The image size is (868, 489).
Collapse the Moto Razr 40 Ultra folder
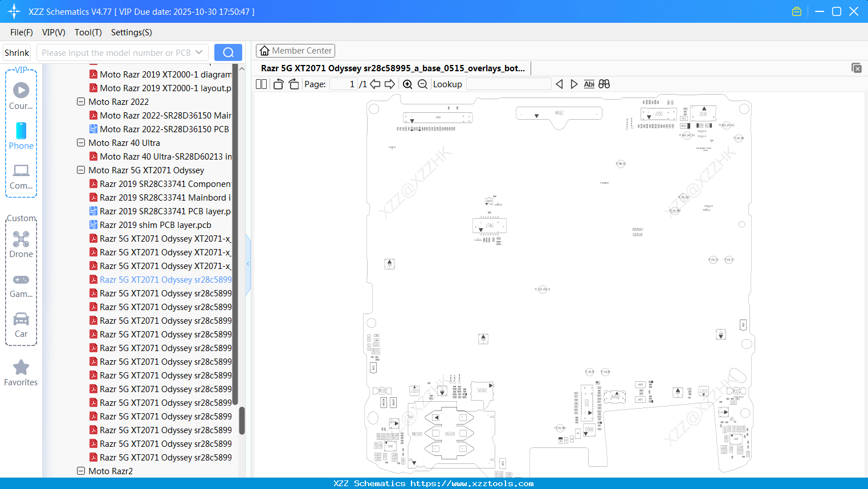pos(81,143)
